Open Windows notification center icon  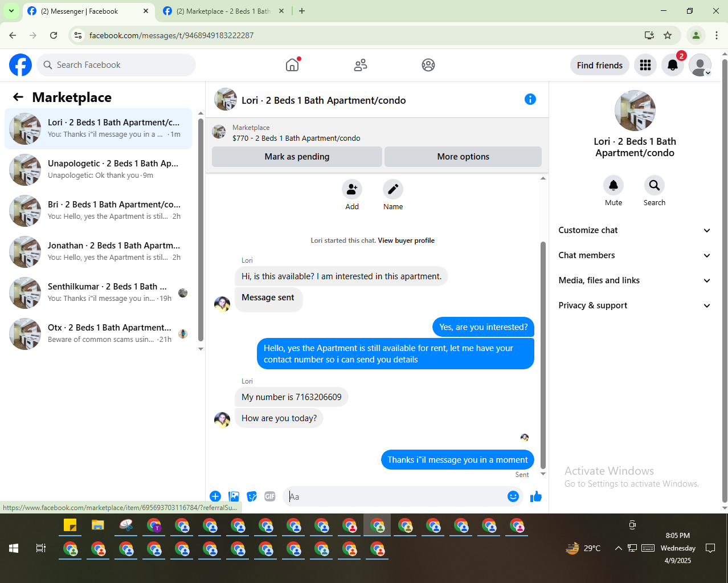710,548
